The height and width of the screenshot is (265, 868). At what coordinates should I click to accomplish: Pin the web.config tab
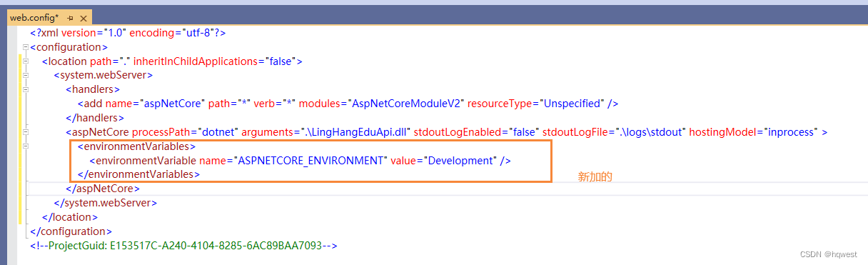click(71, 17)
